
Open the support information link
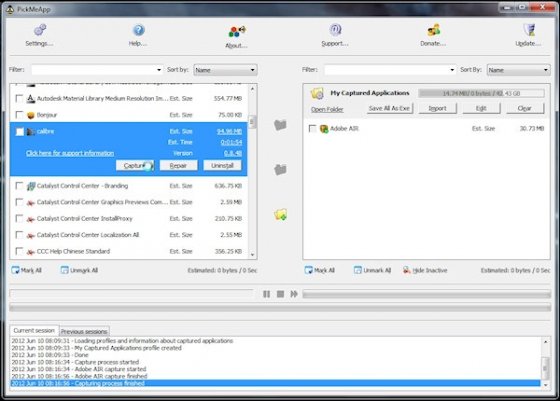(x=70, y=153)
